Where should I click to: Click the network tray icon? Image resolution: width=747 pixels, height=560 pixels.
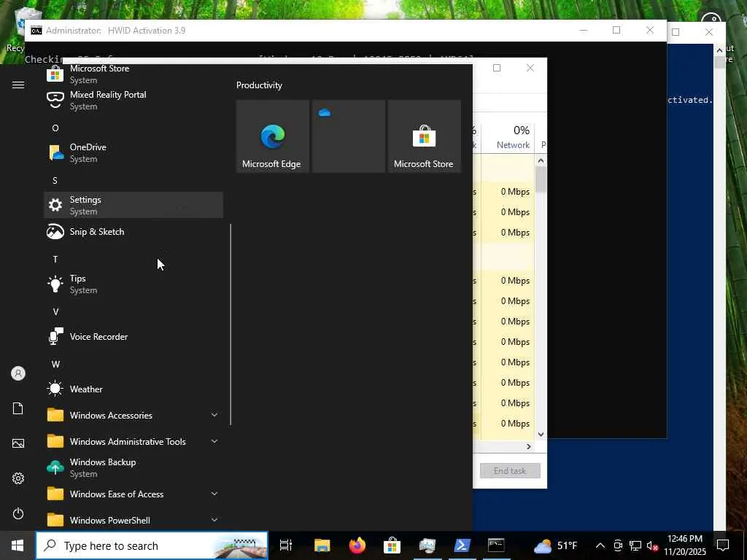click(635, 545)
